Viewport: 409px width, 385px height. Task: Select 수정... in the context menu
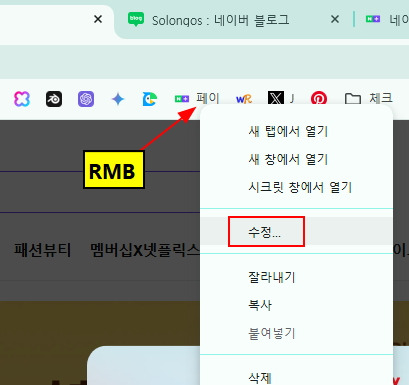point(296,231)
